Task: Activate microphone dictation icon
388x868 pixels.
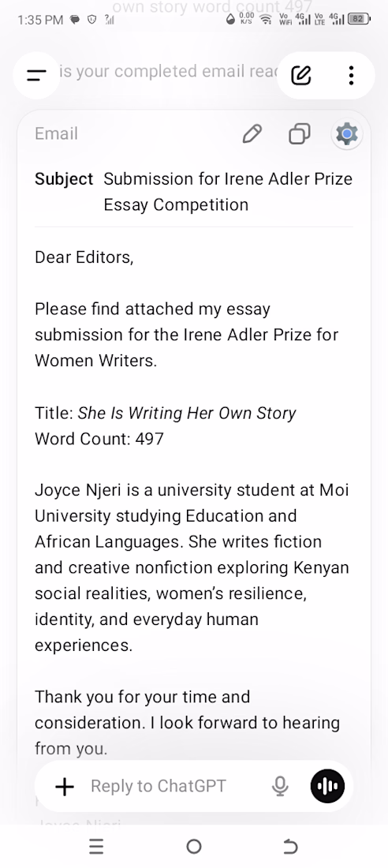Action: (x=281, y=786)
